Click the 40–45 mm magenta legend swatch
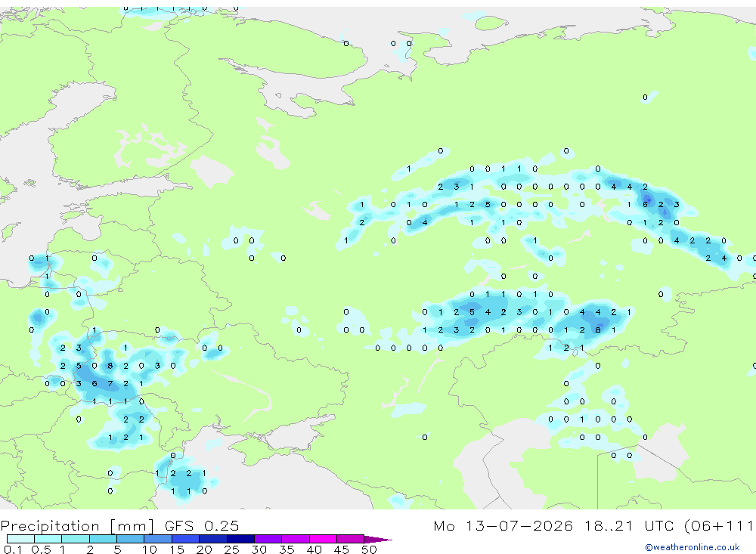Image resolution: width=756 pixels, height=554 pixels. tap(323, 539)
